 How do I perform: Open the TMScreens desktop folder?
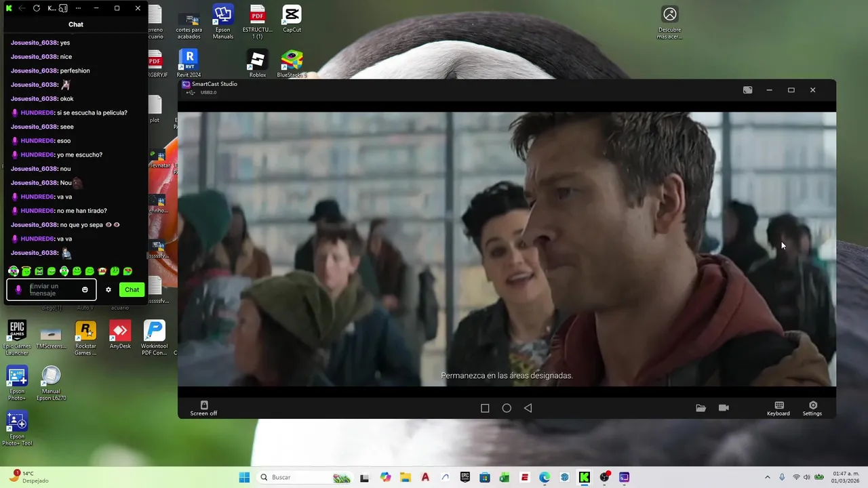tap(51, 338)
